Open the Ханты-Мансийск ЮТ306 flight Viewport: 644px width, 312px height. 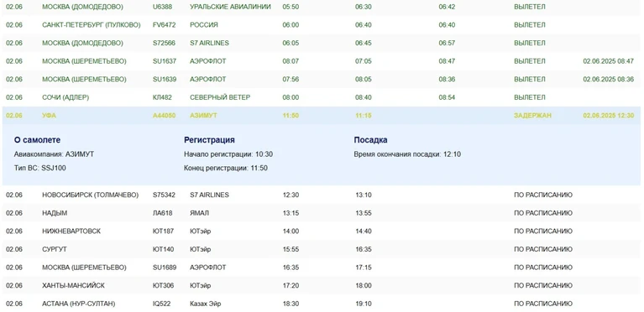(x=322, y=285)
